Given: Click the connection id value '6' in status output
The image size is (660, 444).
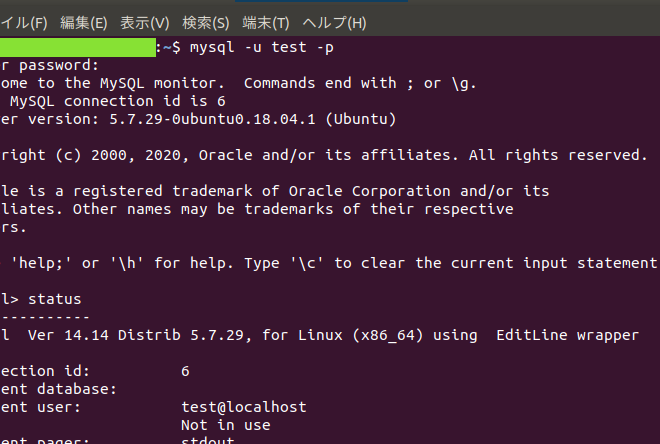Looking at the screenshot, I should point(185,371).
